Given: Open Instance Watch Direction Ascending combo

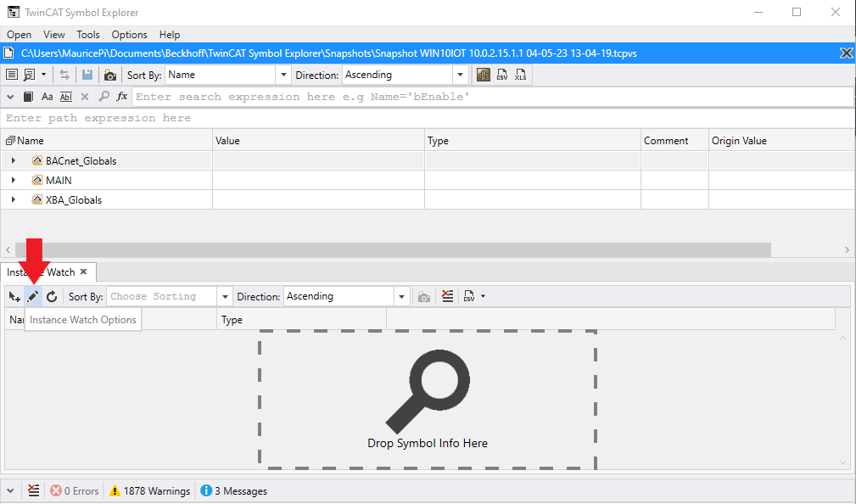Looking at the screenshot, I should click(x=346, y=296).
